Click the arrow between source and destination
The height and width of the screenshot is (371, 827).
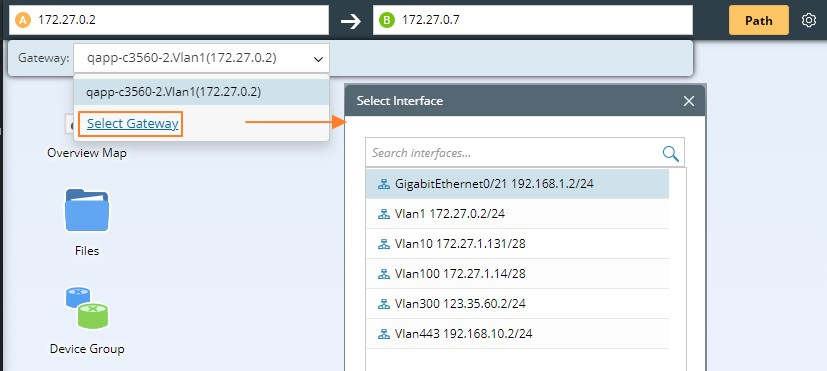pyautogui.click(x=351, y=21)
